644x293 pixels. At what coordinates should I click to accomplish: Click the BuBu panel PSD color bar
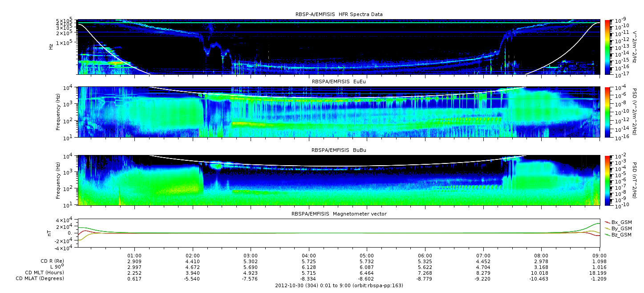[608, 180]
